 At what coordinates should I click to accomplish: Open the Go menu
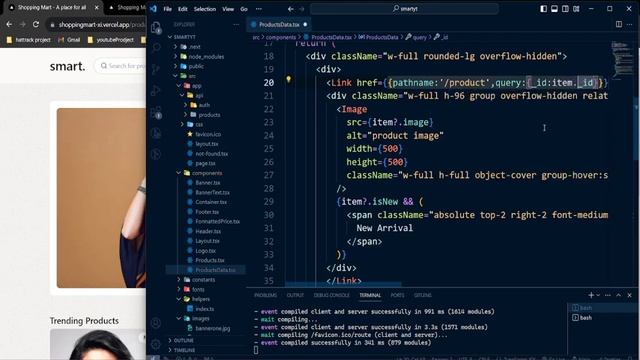[244, 9]
